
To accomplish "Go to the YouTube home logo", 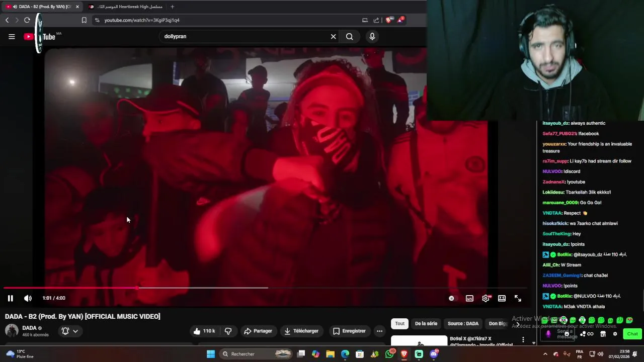I will point(42,36).
